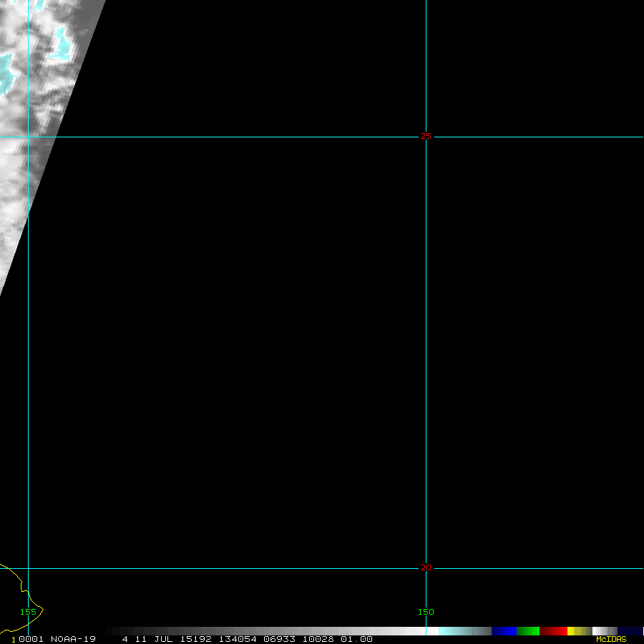The height and width of the screenshot is (644, 644).
Task: Click the 01.00 resolution value in footer
Action: point(356,639)
